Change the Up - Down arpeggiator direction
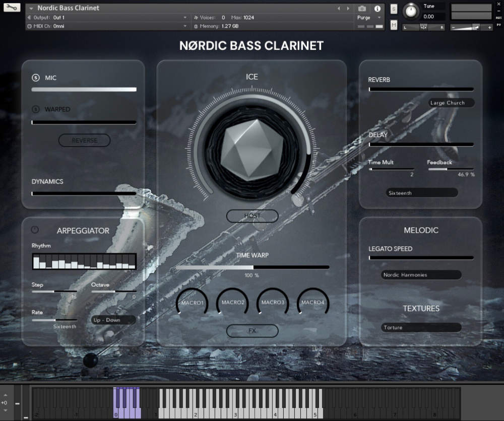The image size is (504, 421). (x=112, y=319)
